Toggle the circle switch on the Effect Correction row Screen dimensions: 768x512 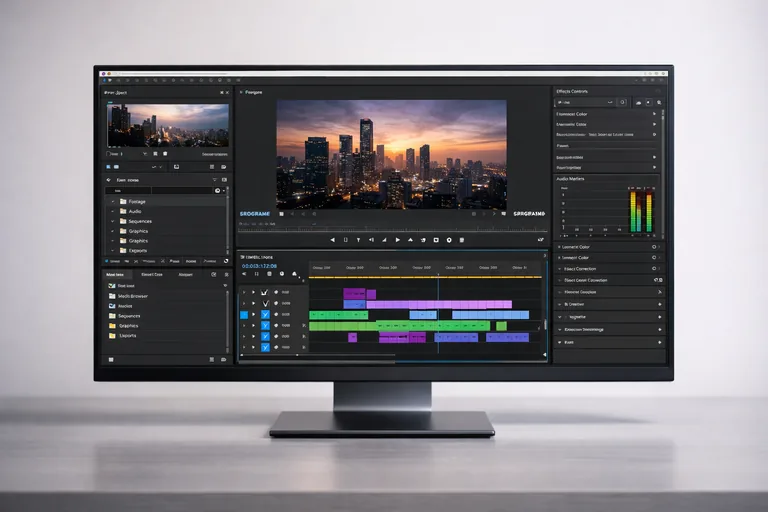[654, 268]
